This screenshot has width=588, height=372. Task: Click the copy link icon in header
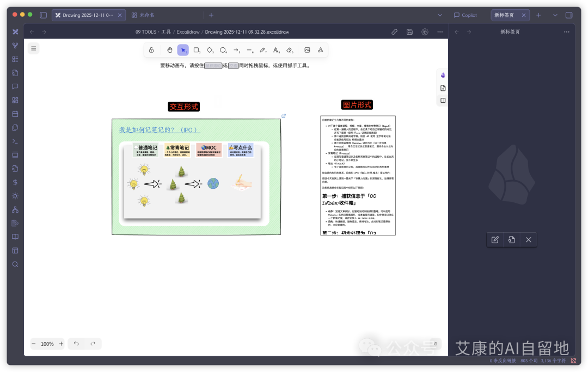pyautogui.click(x=395, y=32)
